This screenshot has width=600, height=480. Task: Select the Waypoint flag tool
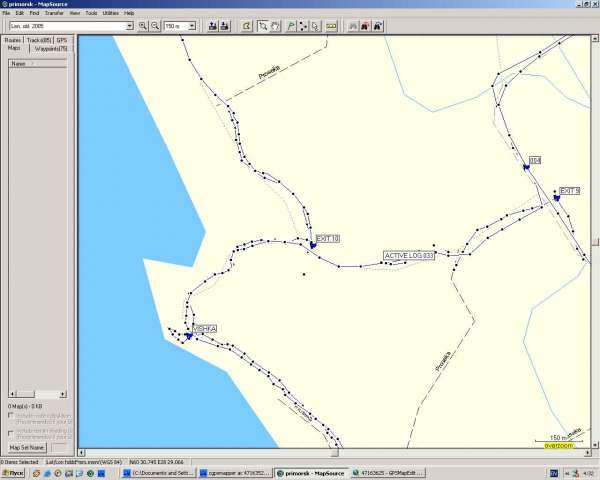(291, 25)
